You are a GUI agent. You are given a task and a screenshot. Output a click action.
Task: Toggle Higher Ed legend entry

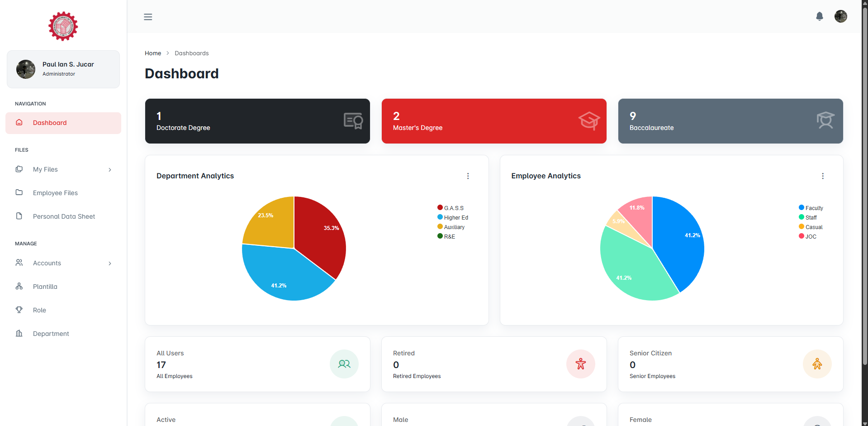click(453, 217)
